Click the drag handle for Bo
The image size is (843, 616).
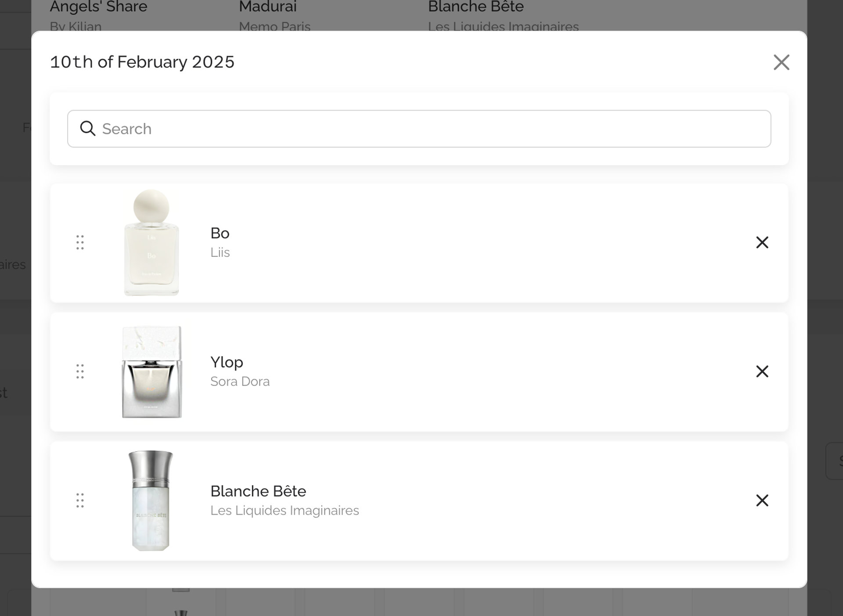click(80, 242)
